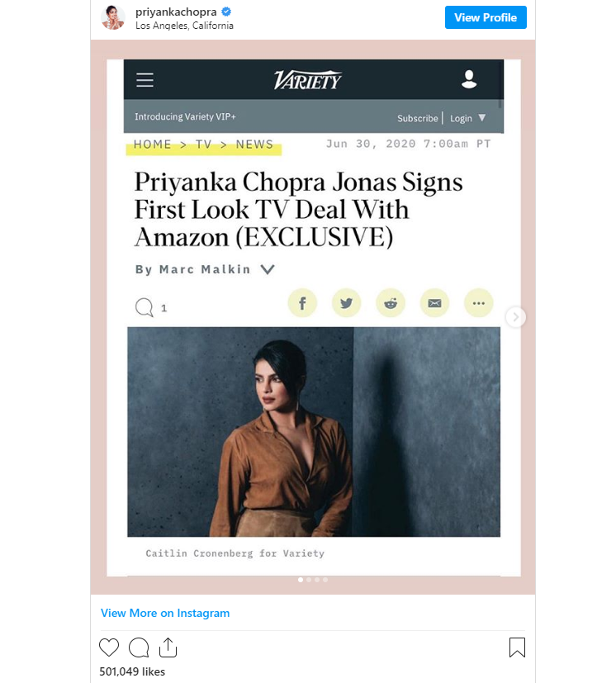Save post with bookmark icon
616x683 pixels.
(517, 647)
